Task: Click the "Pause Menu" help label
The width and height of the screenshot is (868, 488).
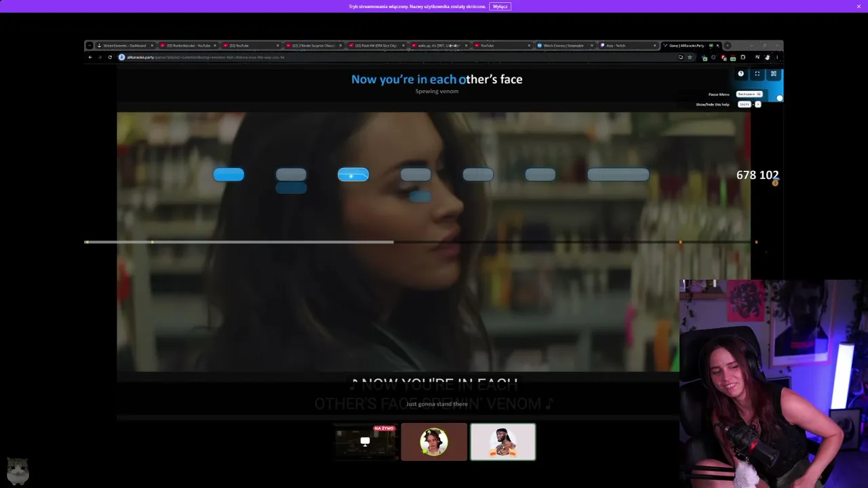Action: (x=719, y=94)
